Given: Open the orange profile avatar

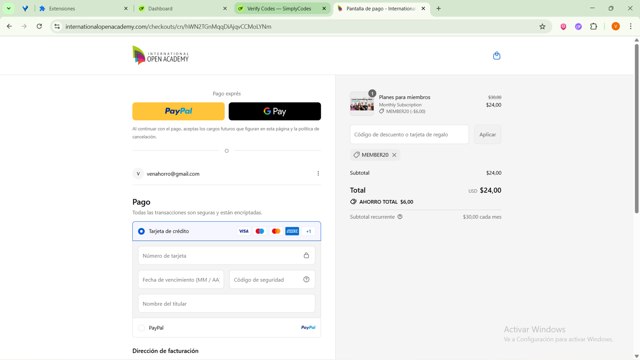Looking at the screenshot, I should pos(616,27).
